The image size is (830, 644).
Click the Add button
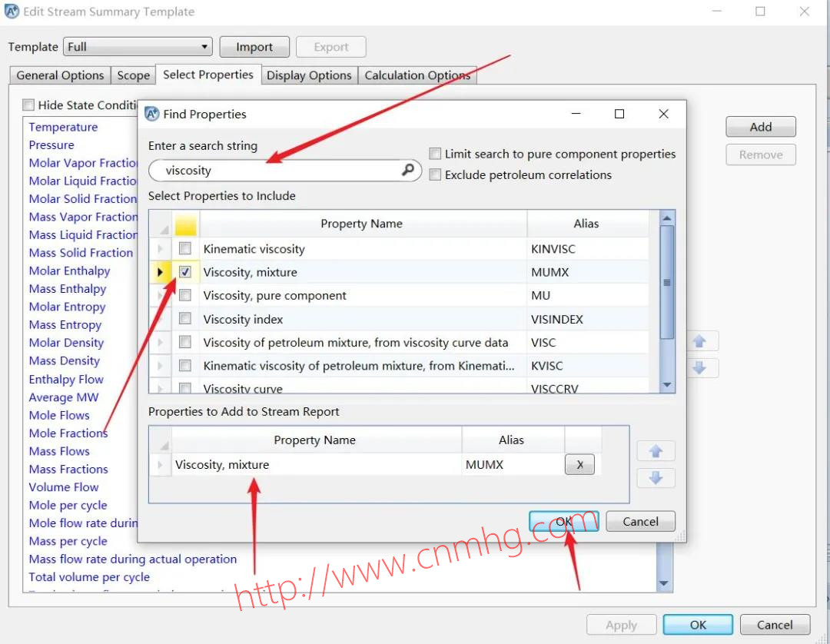pyautogui.click(x=761, y=127)
